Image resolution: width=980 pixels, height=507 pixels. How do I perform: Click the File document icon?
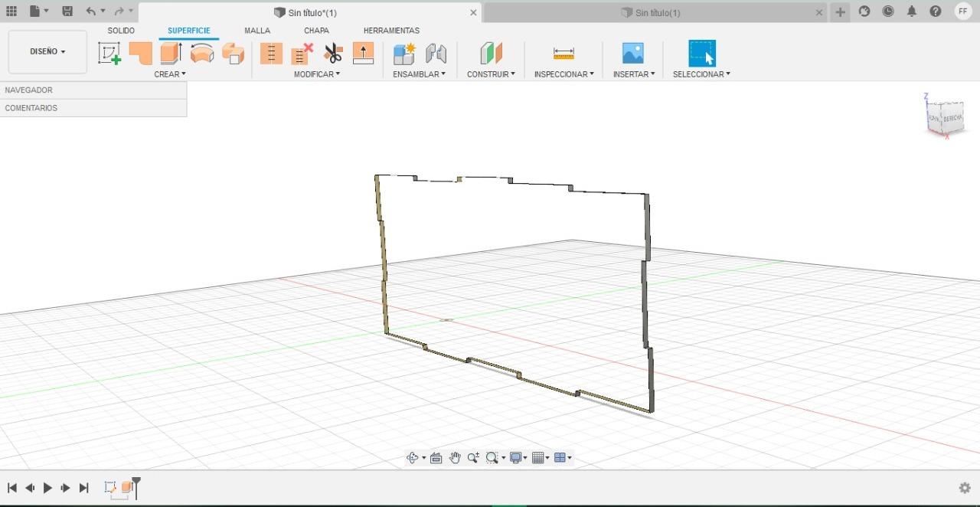click(34, 11)
